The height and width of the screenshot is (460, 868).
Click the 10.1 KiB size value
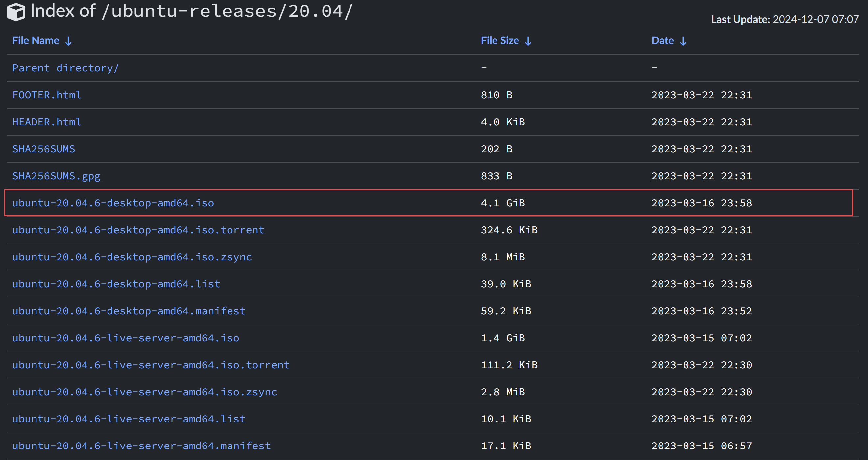coord(506,419)
